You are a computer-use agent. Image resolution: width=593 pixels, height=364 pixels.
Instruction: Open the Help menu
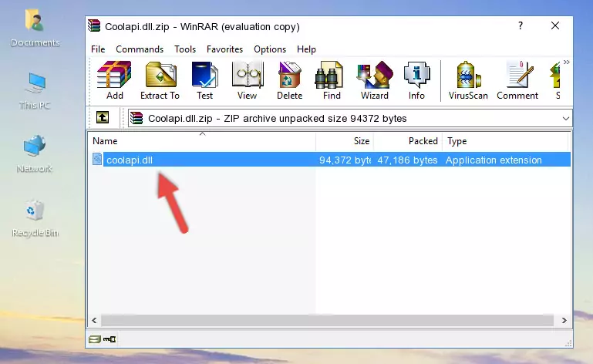(306, 49)
